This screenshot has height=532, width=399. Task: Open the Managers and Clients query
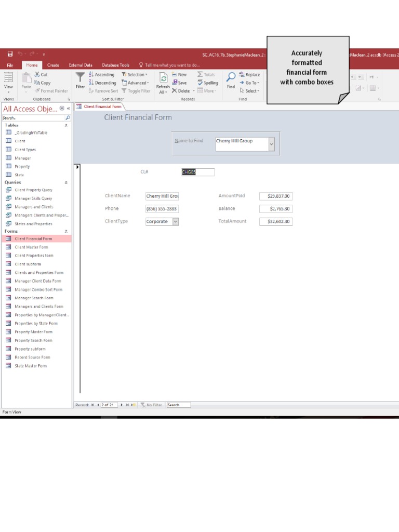coord(34,207)
